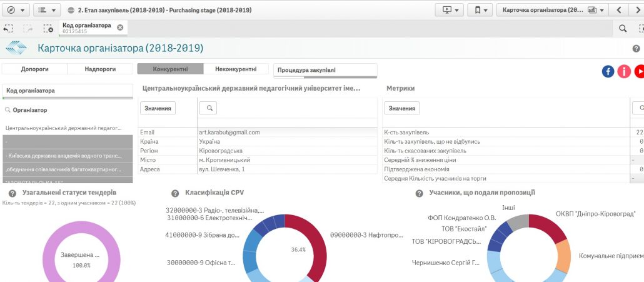Click Значения button in Метрики table
This screenshot has width=644, height=282.
[401, 108]
